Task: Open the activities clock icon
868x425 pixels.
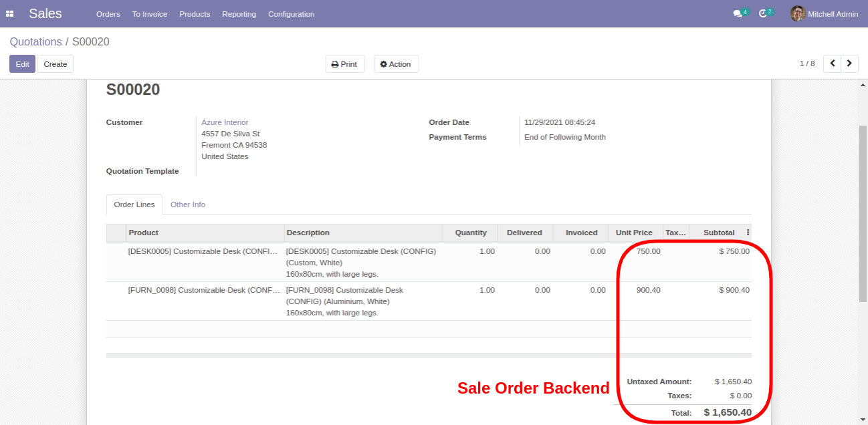Action: [762, 14]
